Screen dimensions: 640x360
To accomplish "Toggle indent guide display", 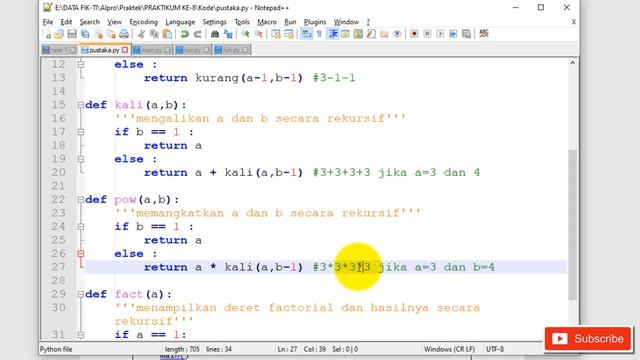I will pyautogui.click(x=333, y=34).
